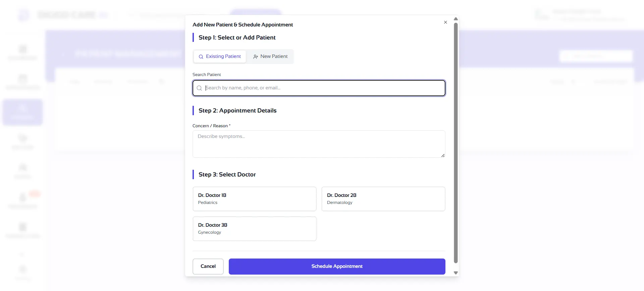Screen dimensions: 644x291
Task: Click the magnifier icon on Existing Patient
Action: click(x=201, y=57)
